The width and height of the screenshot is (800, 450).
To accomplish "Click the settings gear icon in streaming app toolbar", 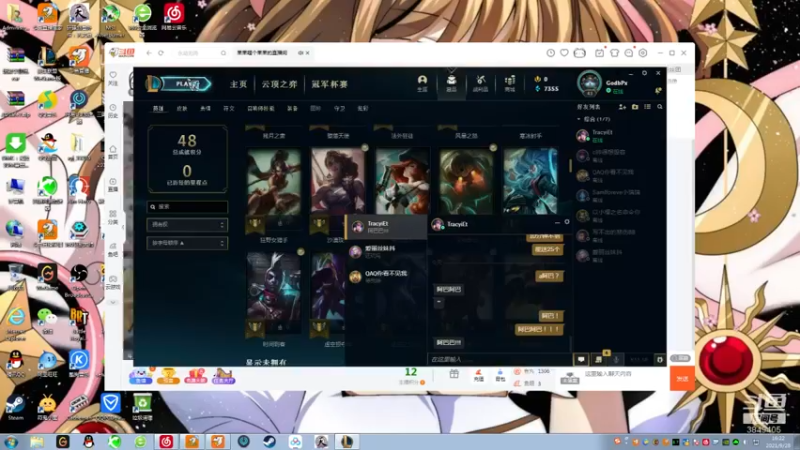I will [x=643, y=53].
